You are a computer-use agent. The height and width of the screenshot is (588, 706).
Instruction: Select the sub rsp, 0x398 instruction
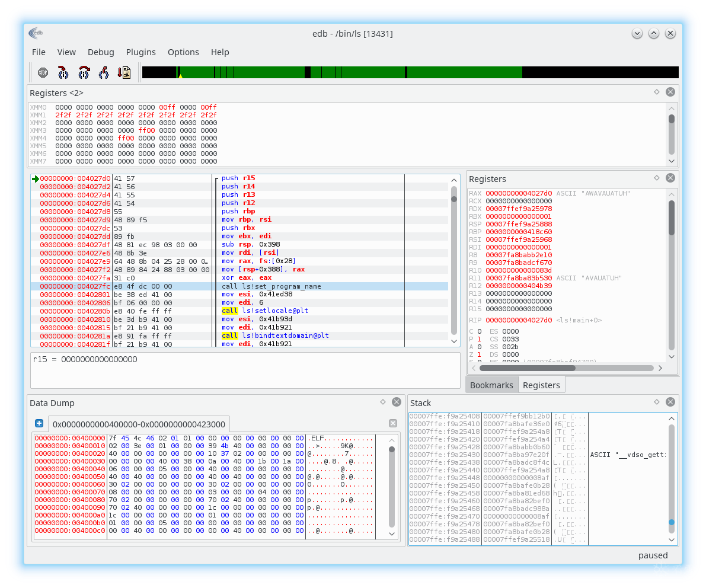click(251, 244)
